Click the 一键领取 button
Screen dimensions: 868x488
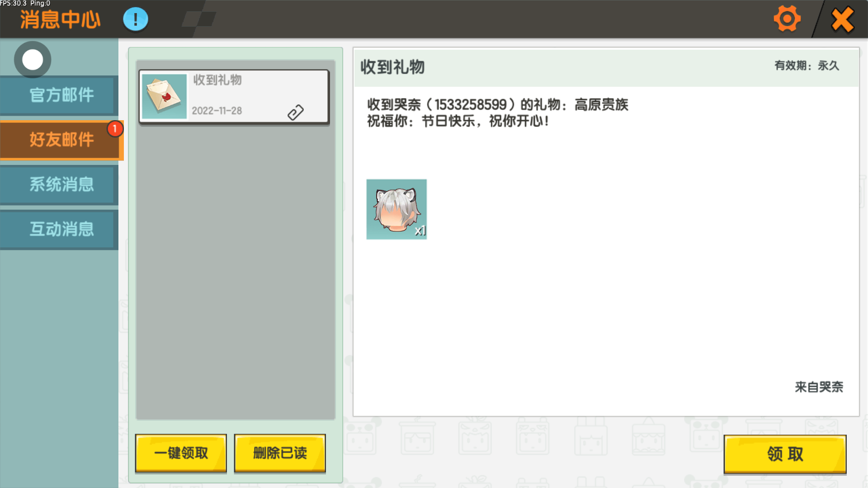coord(181,453)
